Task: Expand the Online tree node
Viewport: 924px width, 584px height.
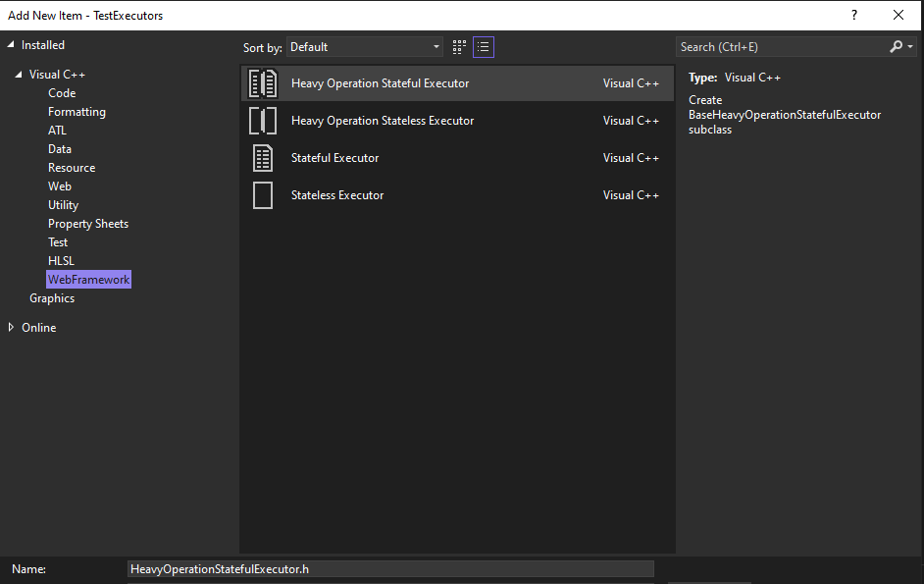Action: click(x=11, y=328)
